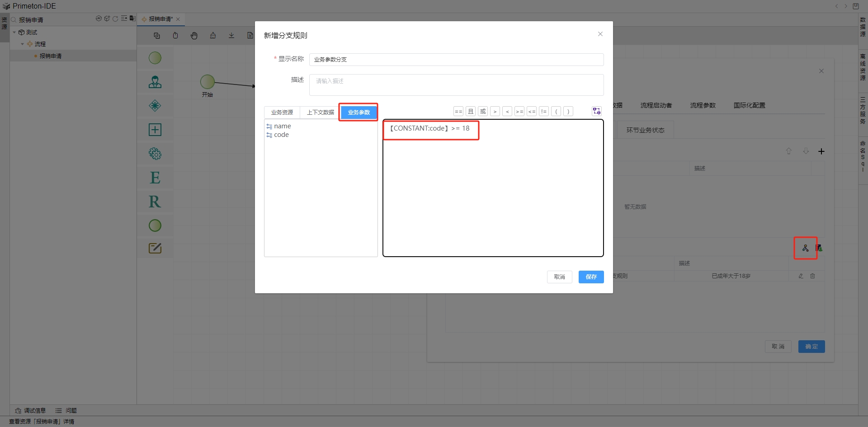868x427 pixels.
Task: Insert the '==' equals operator
Action: (458, 111)
